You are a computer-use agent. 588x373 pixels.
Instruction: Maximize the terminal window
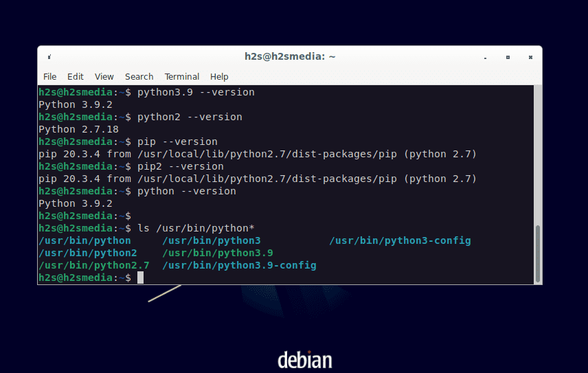[x=508, y=57]
